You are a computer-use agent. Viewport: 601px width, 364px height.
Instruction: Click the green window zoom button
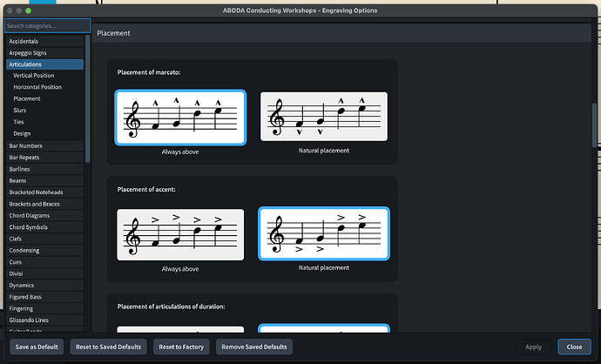pos(29,10)
